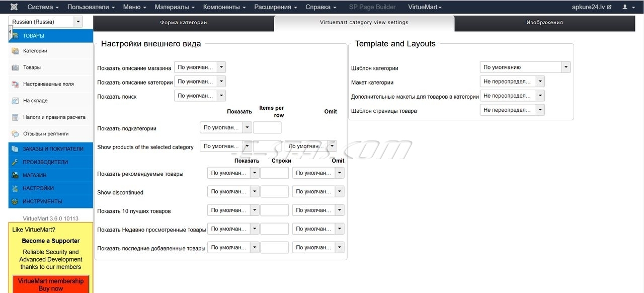Open Меню menu in top bar
The image size is (644, 293).
[x=134, y=7]
